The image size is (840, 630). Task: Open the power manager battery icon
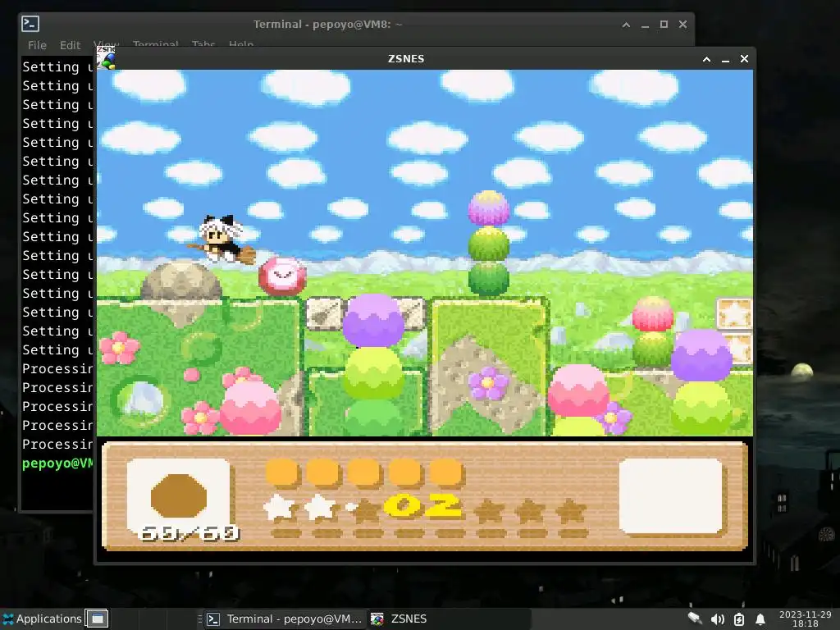point(739,619)
